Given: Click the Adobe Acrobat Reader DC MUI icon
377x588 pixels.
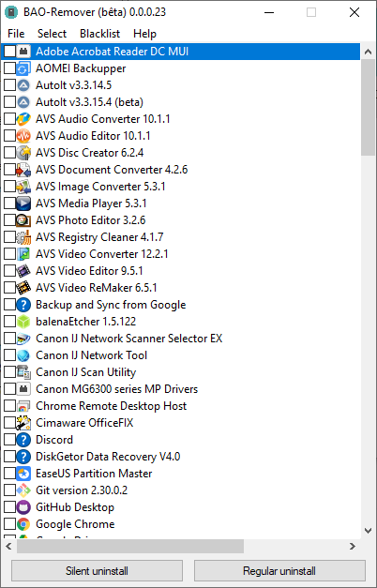Looking at the screenshot, I should (23, 52).
